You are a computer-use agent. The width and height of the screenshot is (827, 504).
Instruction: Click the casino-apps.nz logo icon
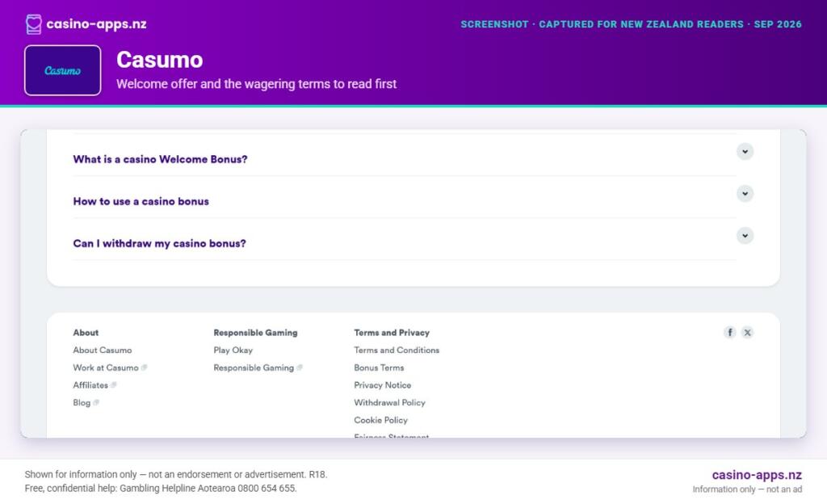tap(34, 24)
